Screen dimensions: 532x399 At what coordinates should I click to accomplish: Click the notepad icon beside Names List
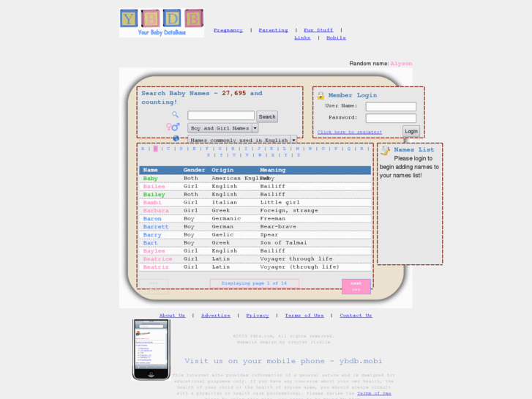385,150
